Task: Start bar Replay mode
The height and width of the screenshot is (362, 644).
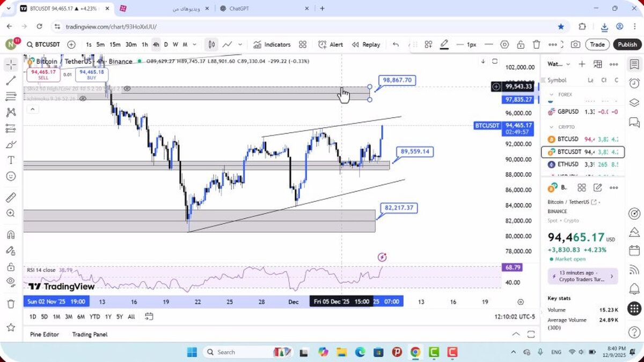Action: click(366, 45)
